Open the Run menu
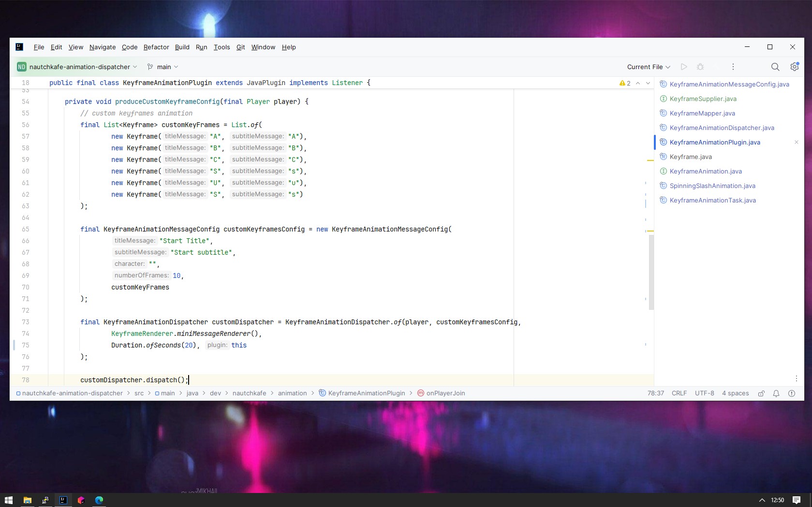Screen dimensions: 812x507 (x=202, y=47)
